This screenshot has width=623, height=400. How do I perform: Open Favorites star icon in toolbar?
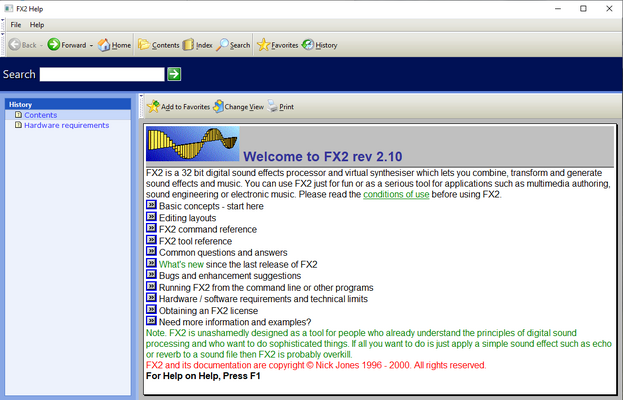pyautogui.click(x=263, y=44)
